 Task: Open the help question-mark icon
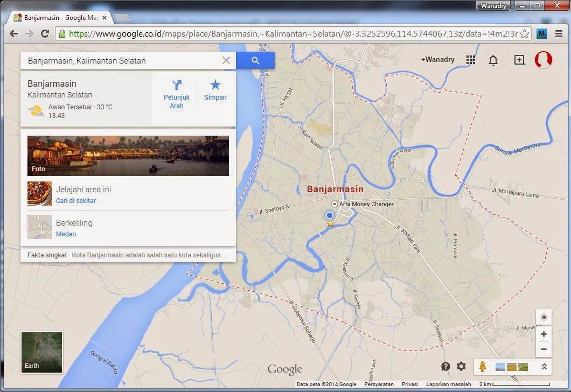[x=445, y=366]
